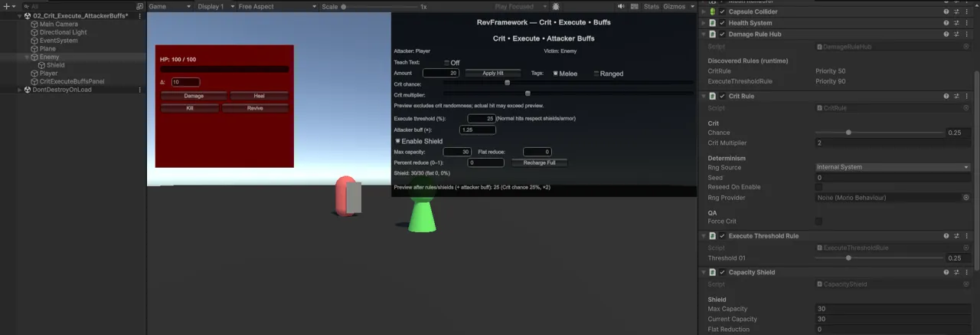The width and height of the screenshot is (980, 335).
Task: Click the Kill button in HP panel
Action: [190, 108]
